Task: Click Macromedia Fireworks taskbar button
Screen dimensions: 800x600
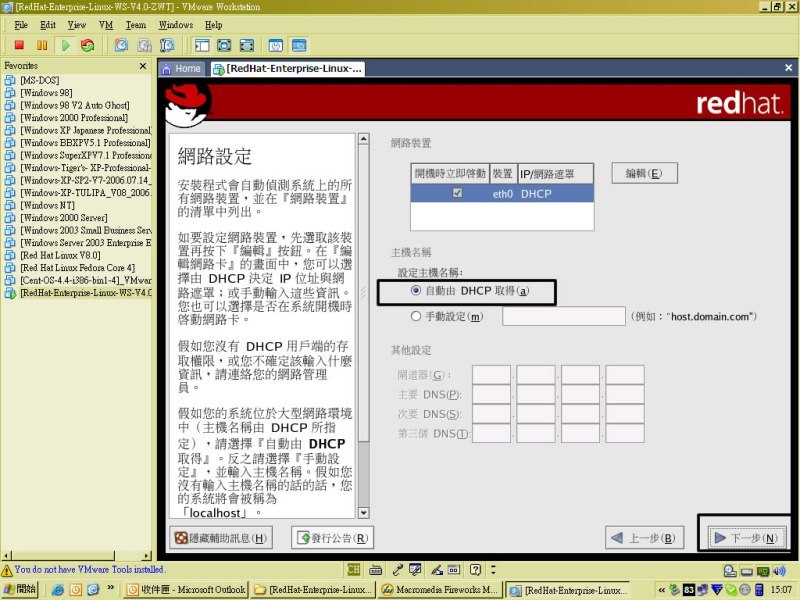Action: pos(440,590)
